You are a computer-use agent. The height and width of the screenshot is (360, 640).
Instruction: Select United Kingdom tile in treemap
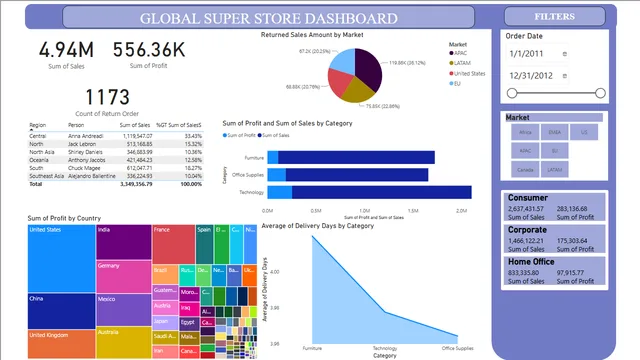[62, 344]
